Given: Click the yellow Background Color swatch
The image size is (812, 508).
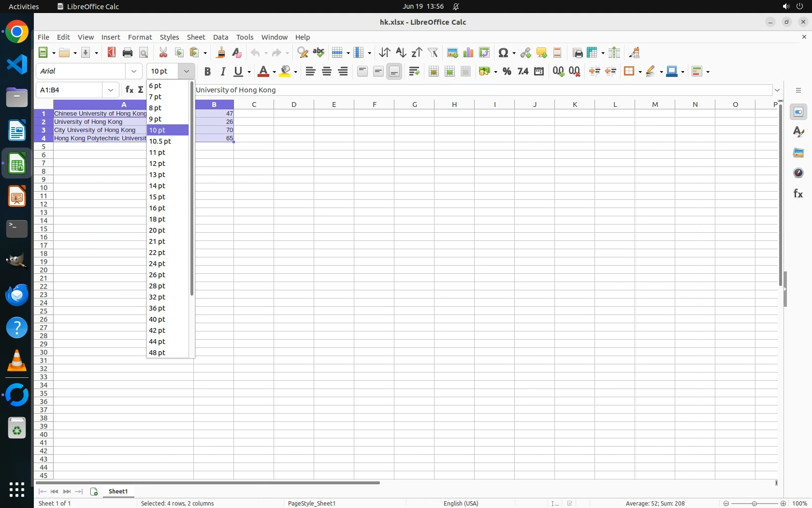Looking at the screenshot, I should point(286,72).
